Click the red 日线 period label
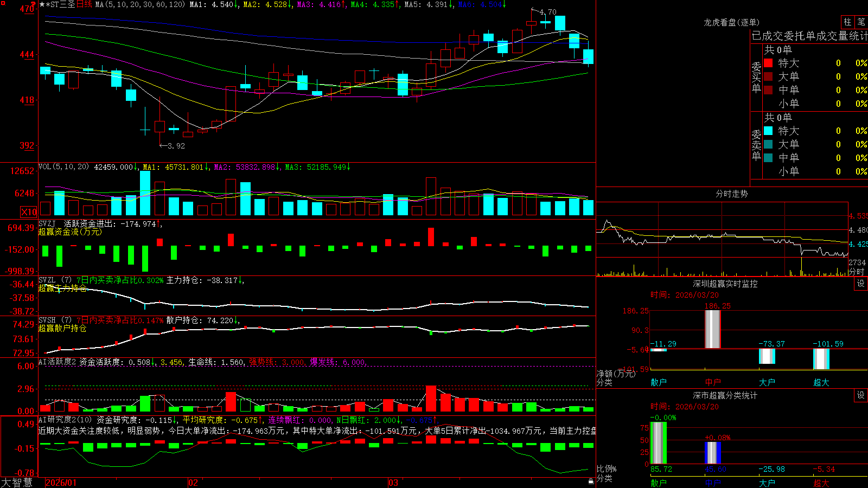 (84, 4)
